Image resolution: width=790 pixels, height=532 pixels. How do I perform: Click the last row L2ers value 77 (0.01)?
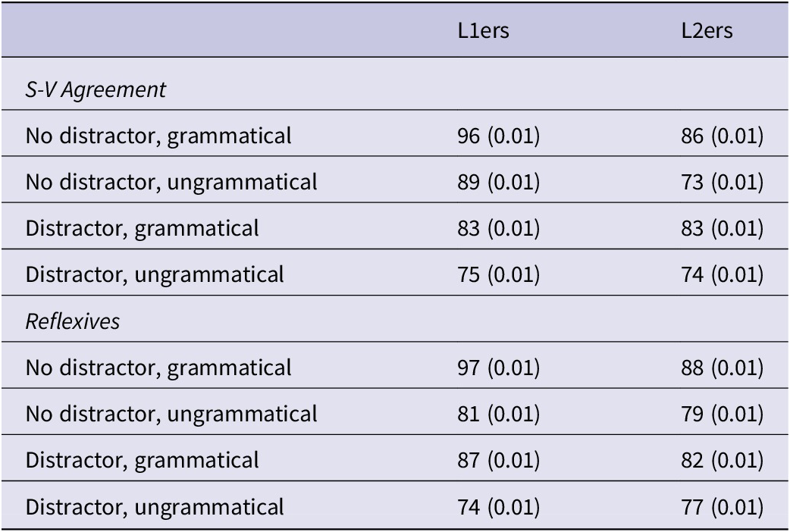pyautogui.click(x=723, y=507)
